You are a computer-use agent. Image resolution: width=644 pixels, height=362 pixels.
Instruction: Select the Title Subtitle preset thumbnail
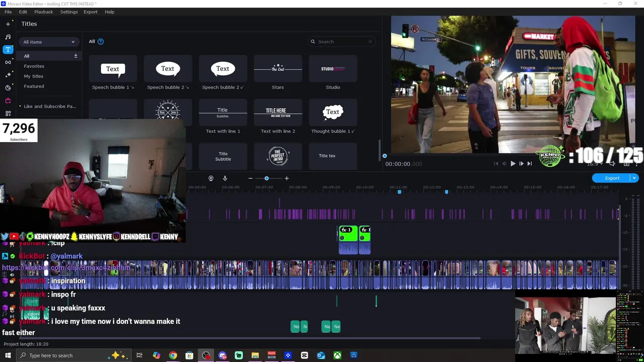point(222,156)
